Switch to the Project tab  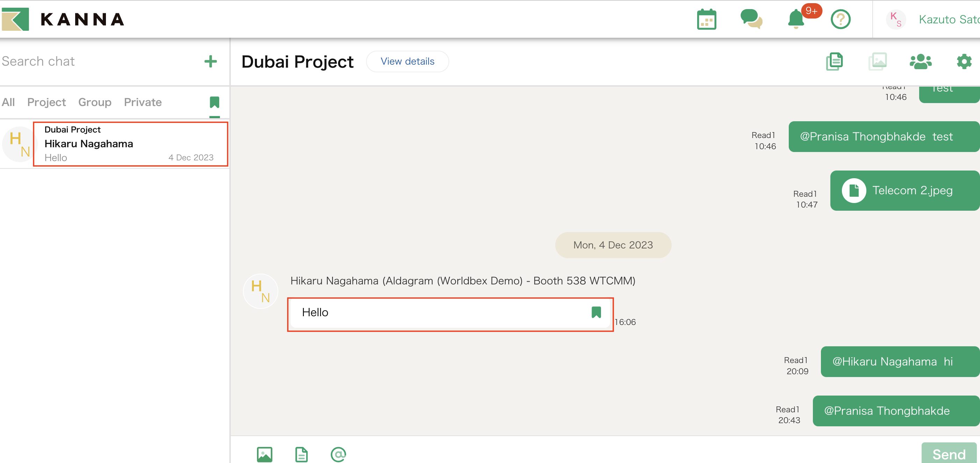point(47,102)
